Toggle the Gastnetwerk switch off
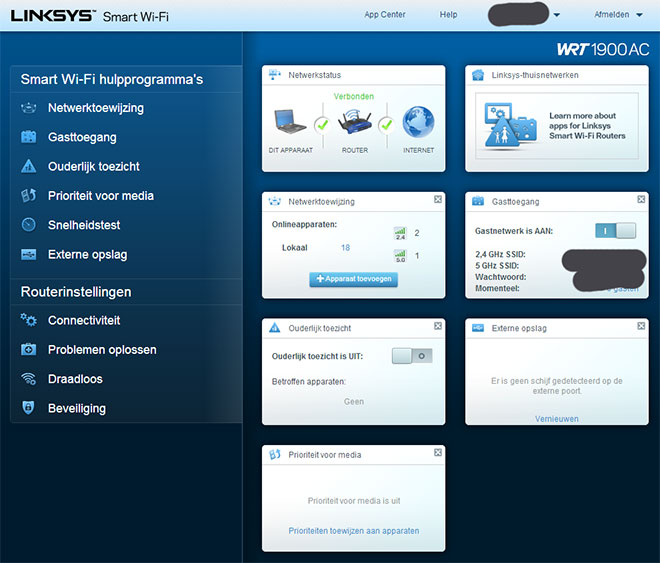This screenshot has height=563, width=660. point(615,231)
